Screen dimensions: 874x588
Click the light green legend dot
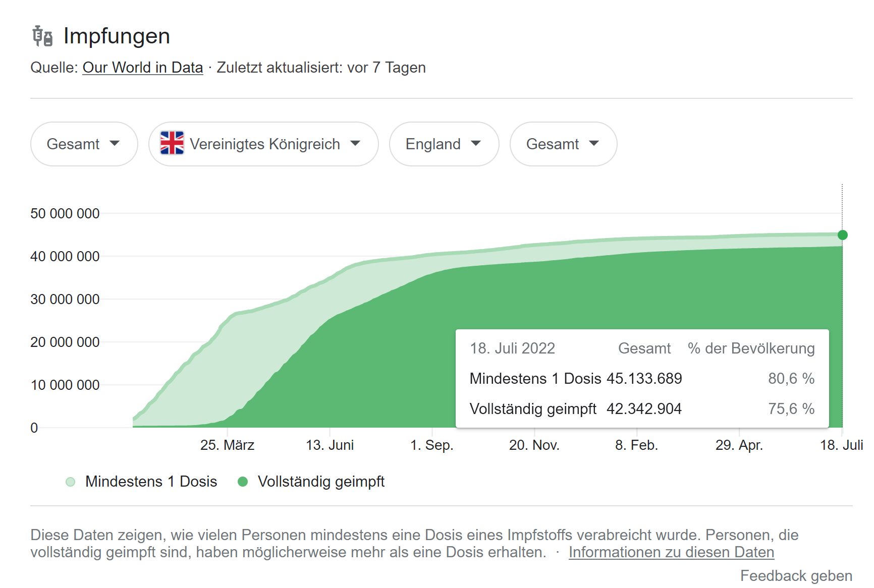[x=71, y=482]
